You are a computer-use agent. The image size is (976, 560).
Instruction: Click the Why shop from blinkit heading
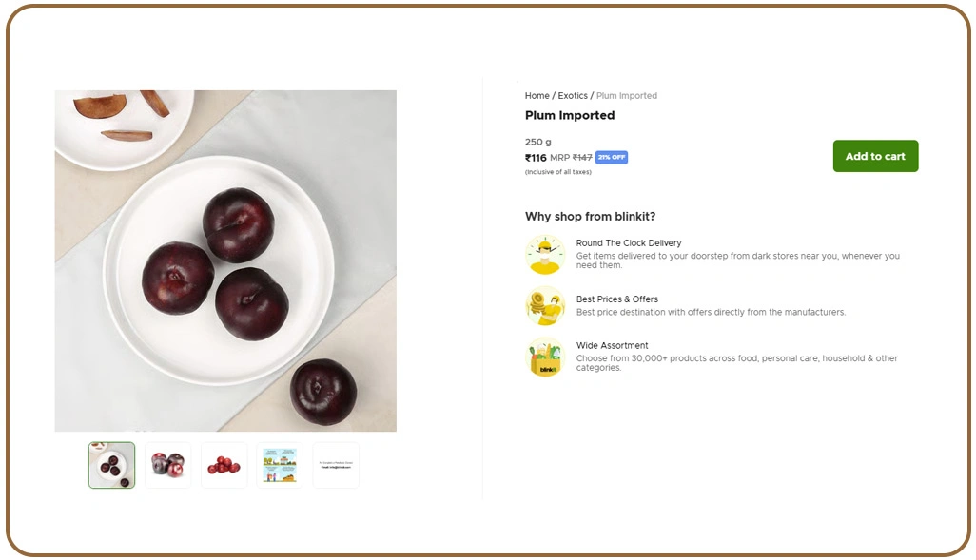(590, 216)
